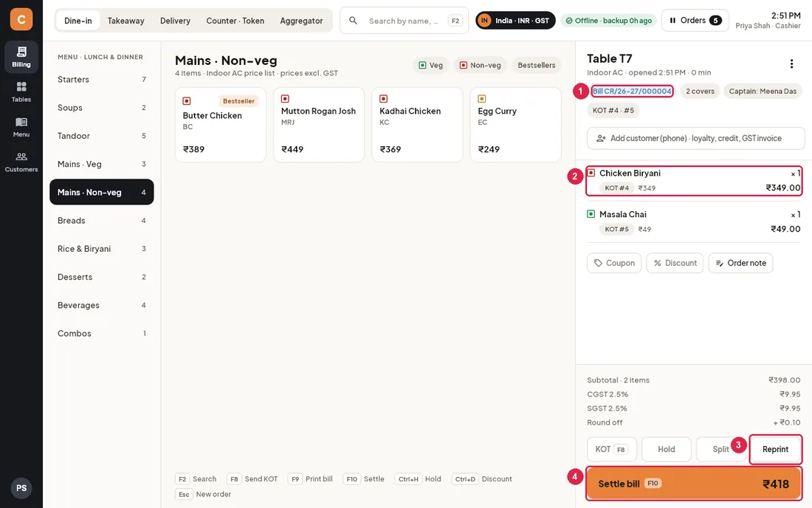Viewport: 812px width, 508px height.
Task: Open the India · INR · GST region selector
Action: [x=515, y=21]
